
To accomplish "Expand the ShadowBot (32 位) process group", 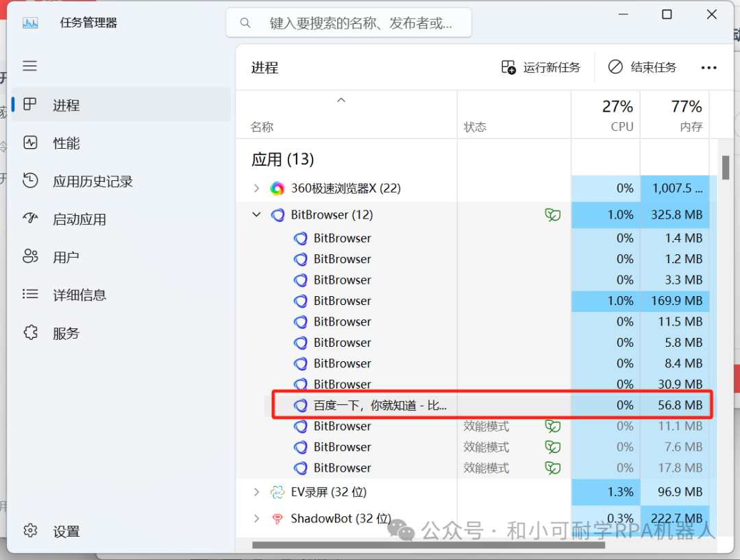I will (256, 519).
